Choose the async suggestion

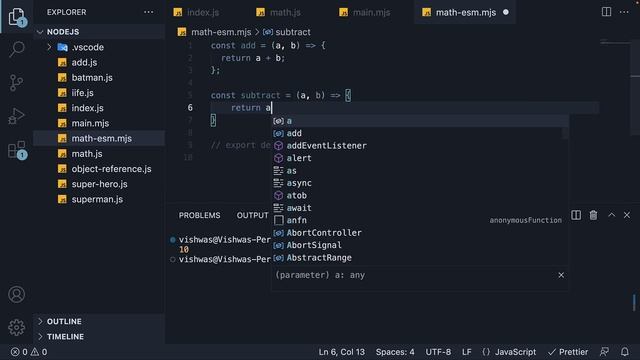(420, 183)
